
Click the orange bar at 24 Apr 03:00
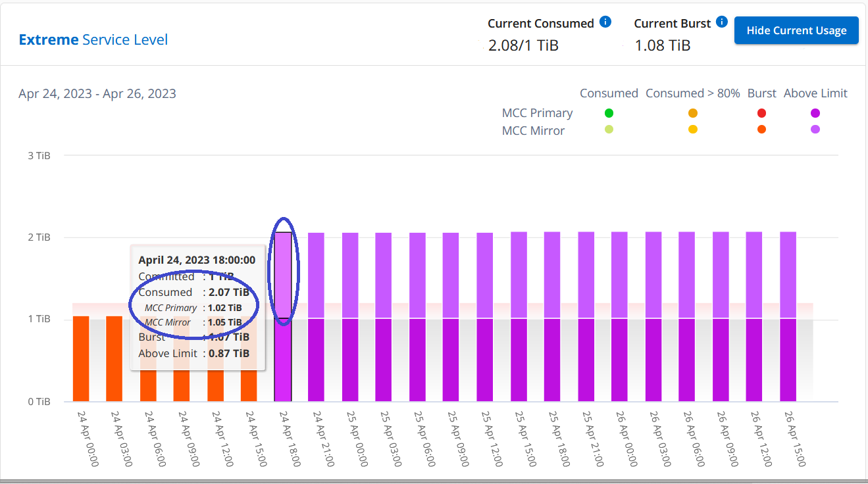(x=115, y=359)
